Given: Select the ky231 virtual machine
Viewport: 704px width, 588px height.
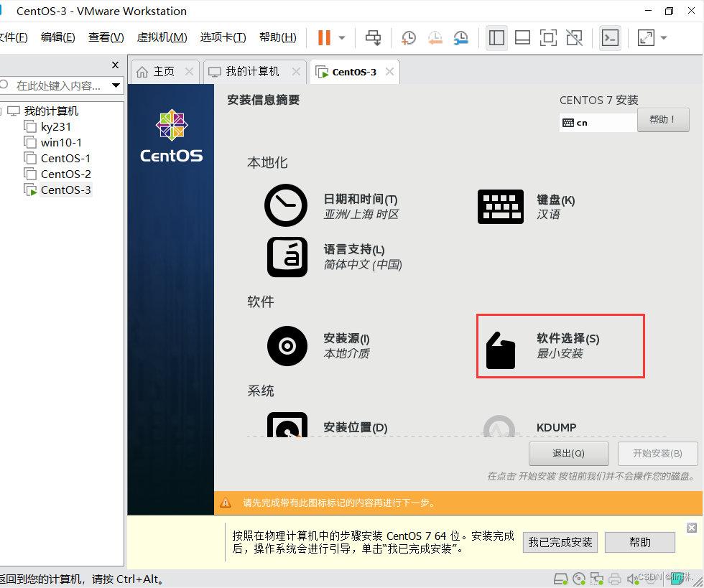Looking at the screenshot, I should (56, 127).
